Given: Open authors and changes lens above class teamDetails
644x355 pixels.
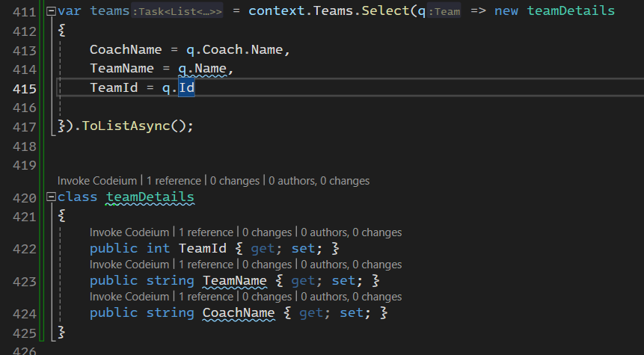Looking at the screenshot, I should [x=319, y=181].
